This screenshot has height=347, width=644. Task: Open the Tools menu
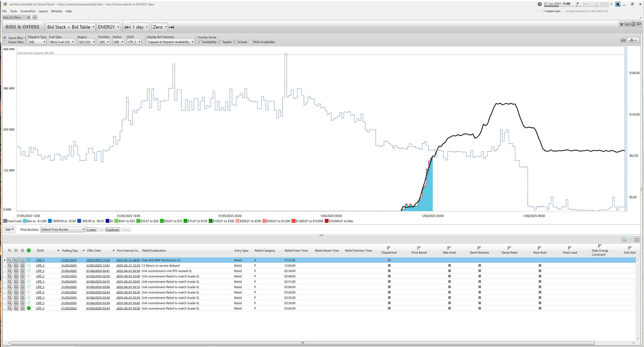pos(14,11)
